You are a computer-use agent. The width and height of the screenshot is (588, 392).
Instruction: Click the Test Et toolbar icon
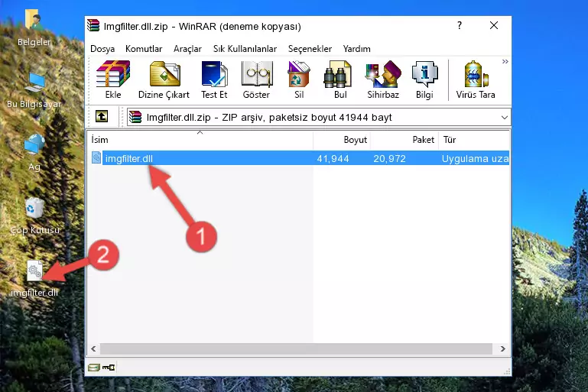(214, 74)
